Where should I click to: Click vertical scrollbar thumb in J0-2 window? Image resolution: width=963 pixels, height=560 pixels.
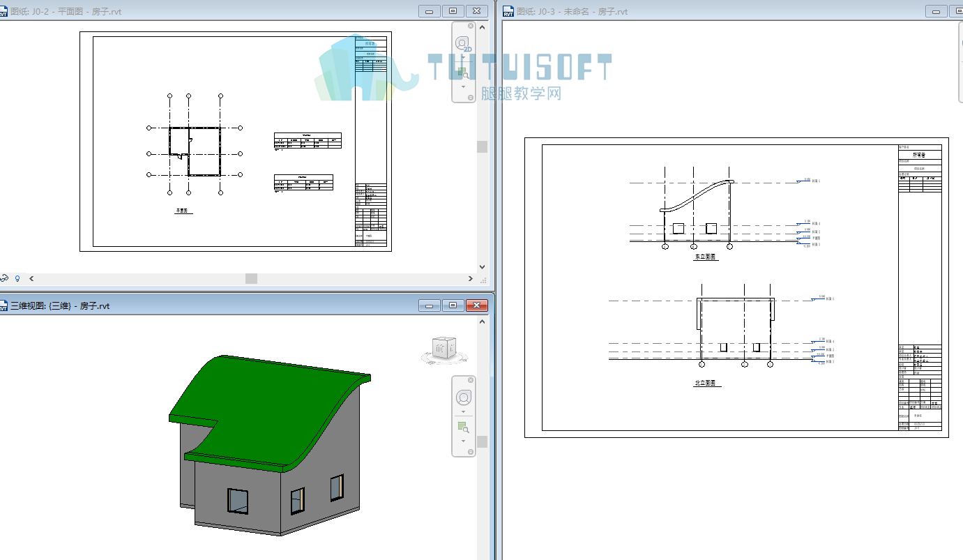(482, 146)
